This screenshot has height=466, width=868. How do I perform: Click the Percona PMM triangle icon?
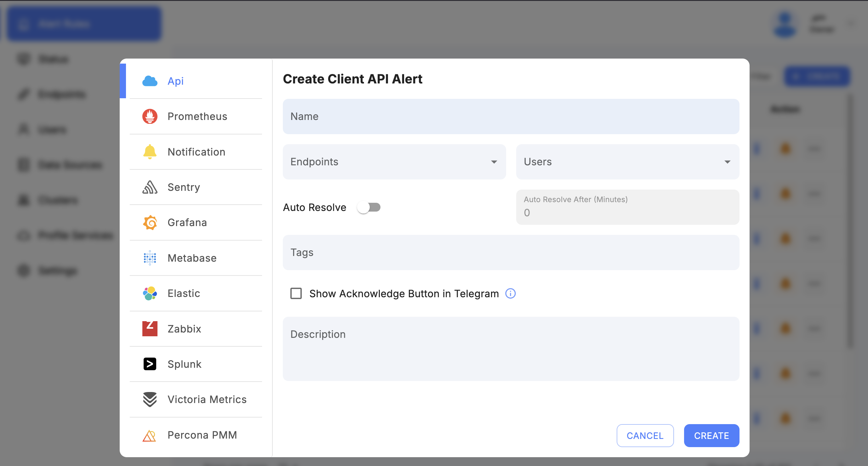coord(149,435)
